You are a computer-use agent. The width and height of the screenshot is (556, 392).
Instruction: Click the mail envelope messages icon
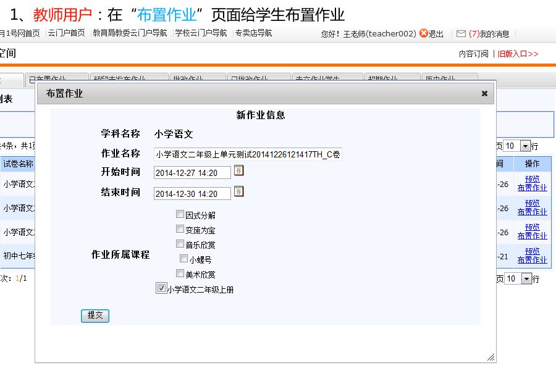coord(461,34)
